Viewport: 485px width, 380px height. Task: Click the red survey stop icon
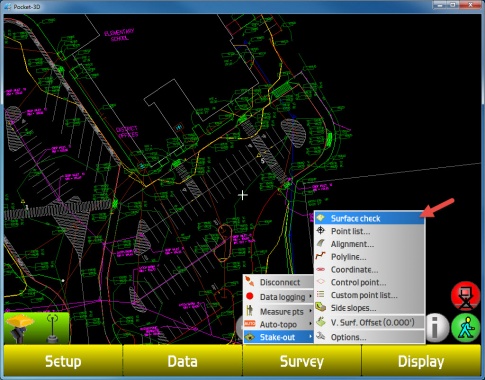pyautogui.click(x=466, y=296)
